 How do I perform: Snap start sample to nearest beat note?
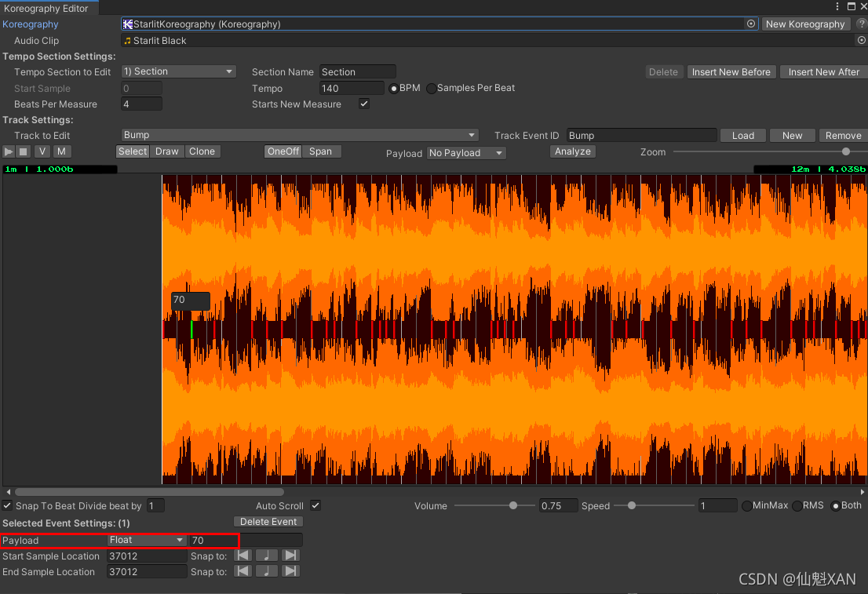click(x=267, y=556)
